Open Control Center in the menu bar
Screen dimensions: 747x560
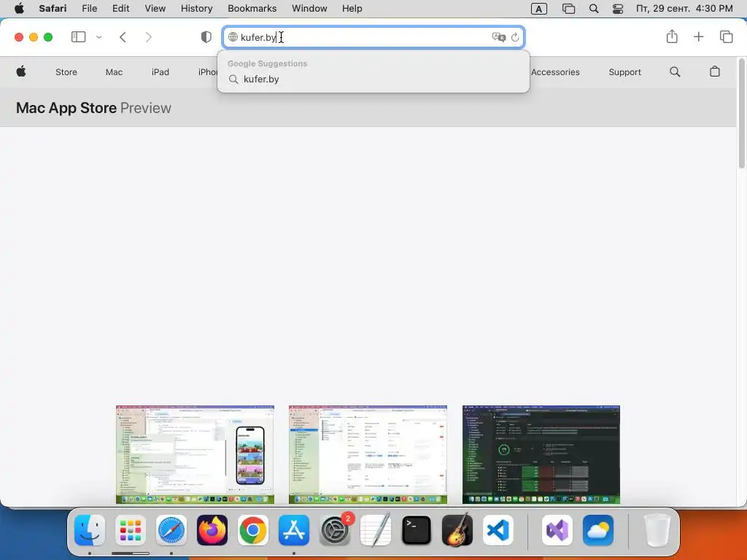tap(618, 9)
